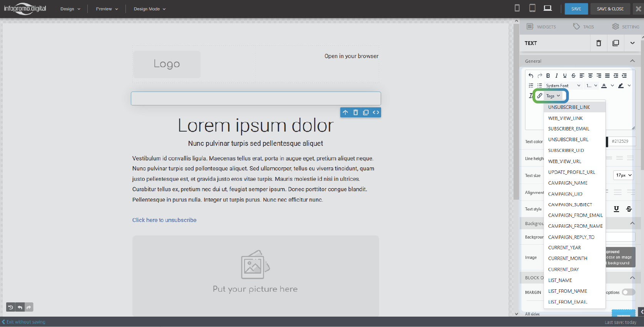Click 'Click here to unsubscribe' link
644x327 pixels.
click(x=164, y=220)
